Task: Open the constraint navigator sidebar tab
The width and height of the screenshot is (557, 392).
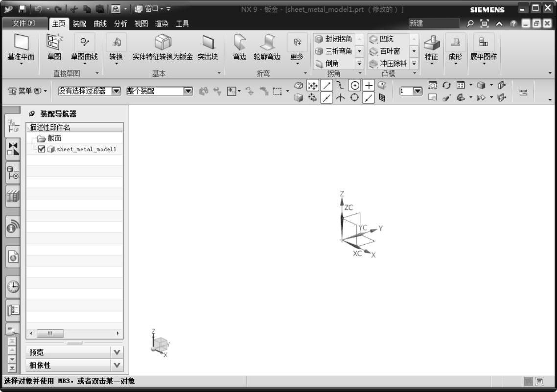Action: click(13, 149)
